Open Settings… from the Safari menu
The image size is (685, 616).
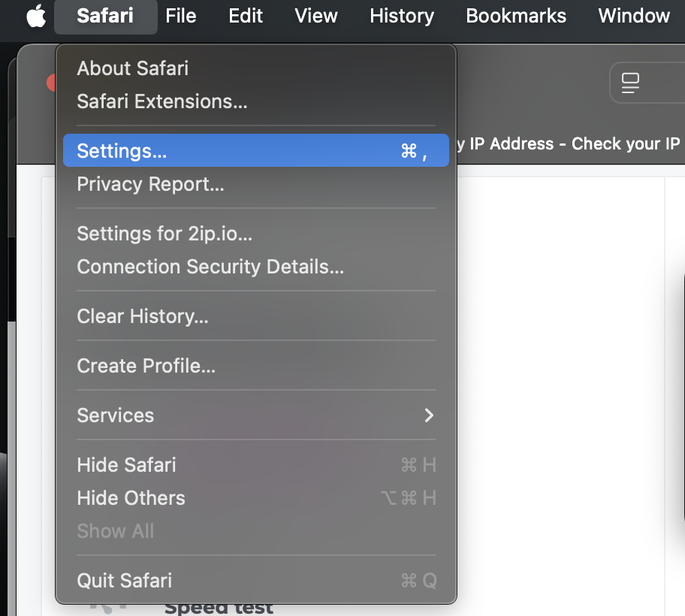tap(256, 151)
